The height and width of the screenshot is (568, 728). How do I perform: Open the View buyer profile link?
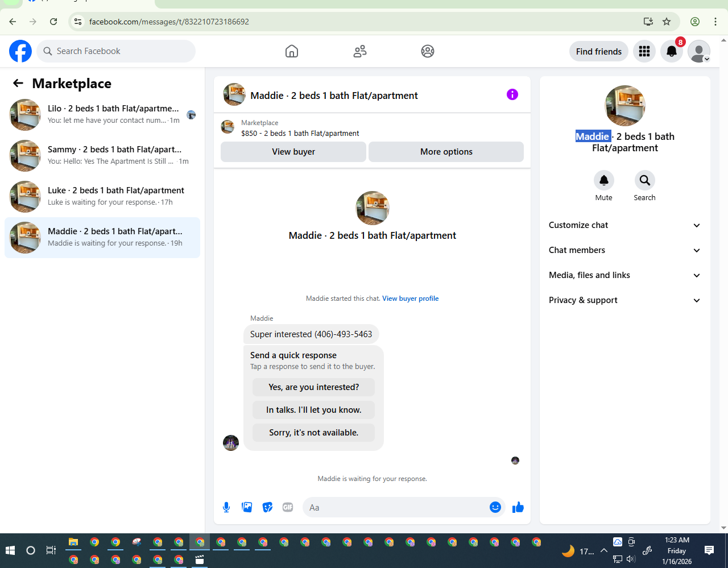(411, 298)
